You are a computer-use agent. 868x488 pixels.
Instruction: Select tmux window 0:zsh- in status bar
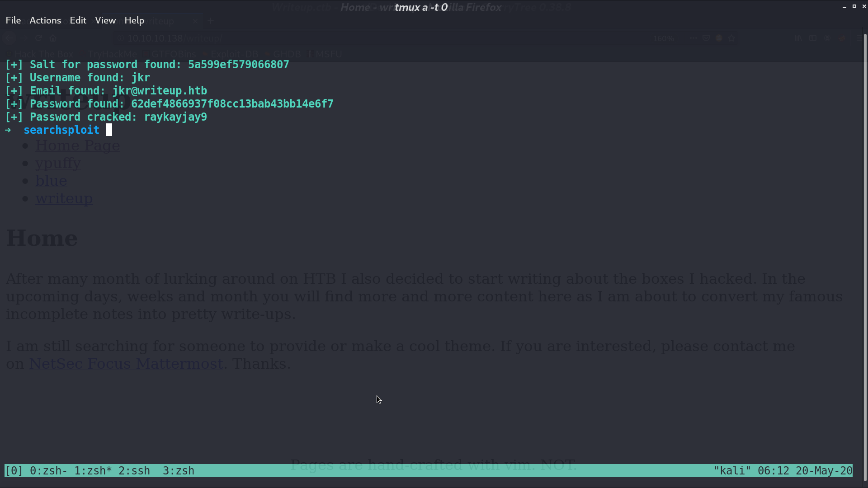pyautogui.click(x=48, y=471)
